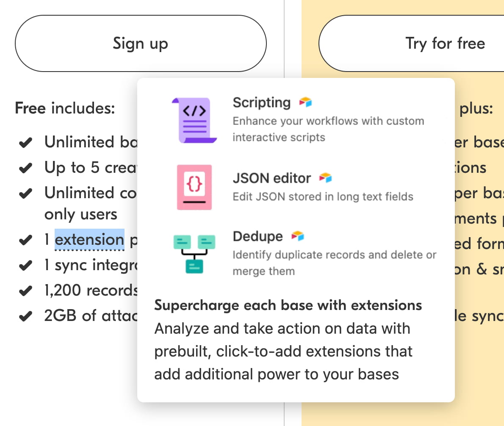Click the Dedupe teal flowchart icon

194,253
